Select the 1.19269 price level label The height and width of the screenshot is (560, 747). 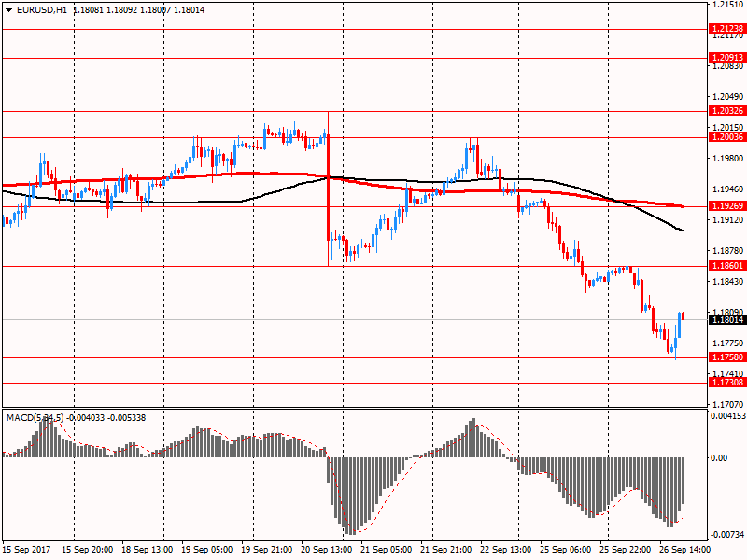point(727,205)
